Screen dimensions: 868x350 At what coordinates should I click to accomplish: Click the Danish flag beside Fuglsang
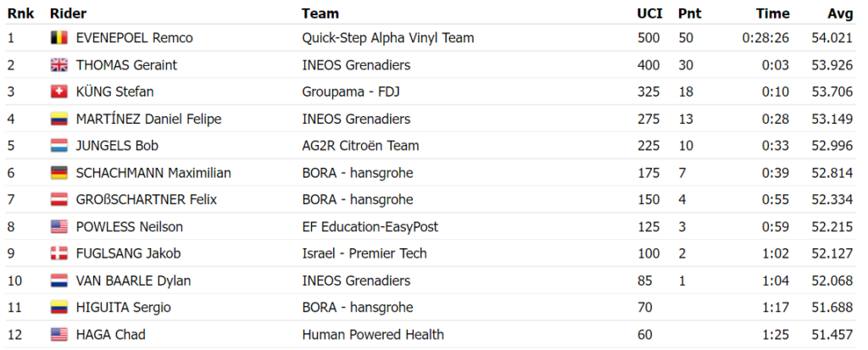pyautogui.click(x=58, y=253)
